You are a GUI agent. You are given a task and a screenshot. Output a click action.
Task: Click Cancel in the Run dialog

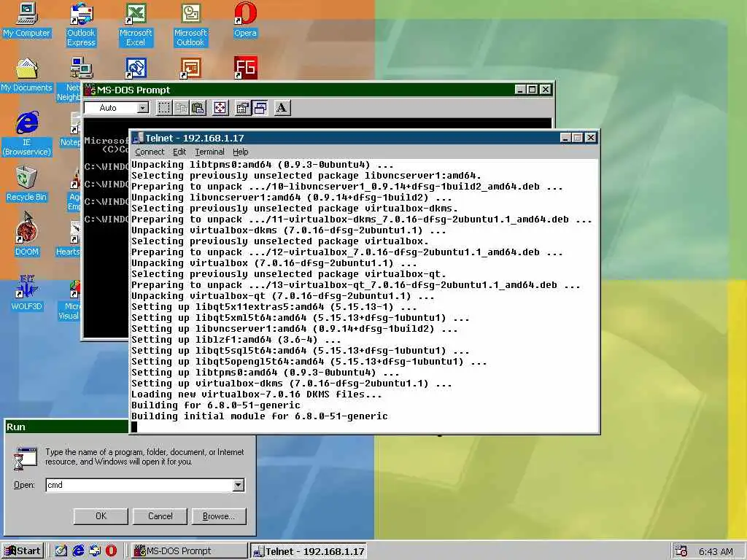tap(160, 516)
